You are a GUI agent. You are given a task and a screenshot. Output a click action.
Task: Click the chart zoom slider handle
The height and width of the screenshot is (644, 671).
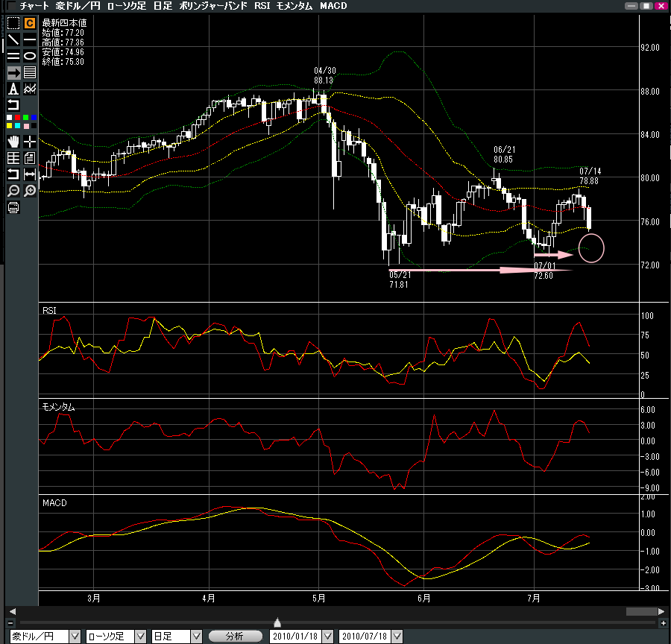coord(277,622)
